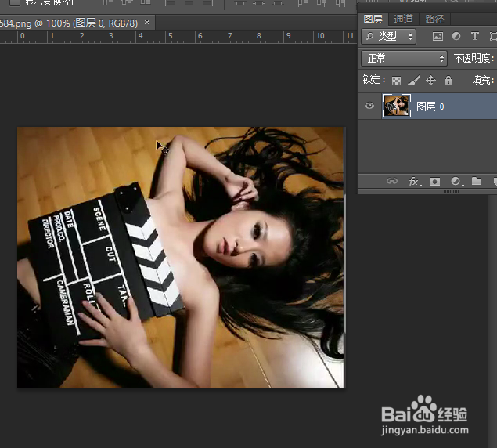Screen dimensions: 497x448
Task: Click the horizontal ruler at mark 5
Action: 170,36
